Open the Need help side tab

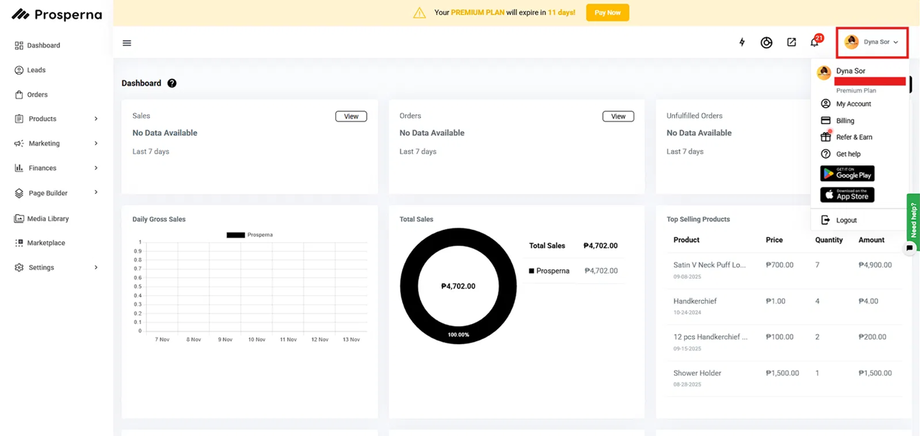913,216
